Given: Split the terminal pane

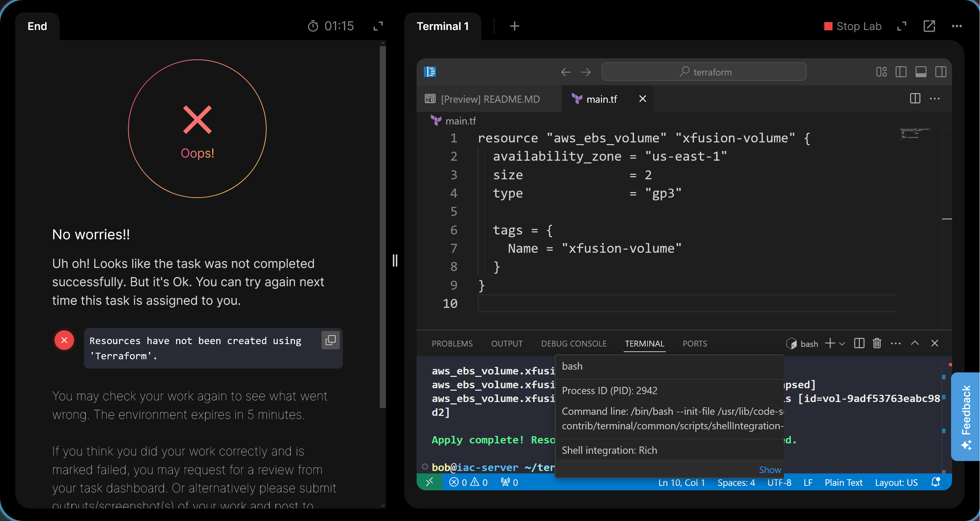Looking at the screenshot, I should tap(859, 343).
